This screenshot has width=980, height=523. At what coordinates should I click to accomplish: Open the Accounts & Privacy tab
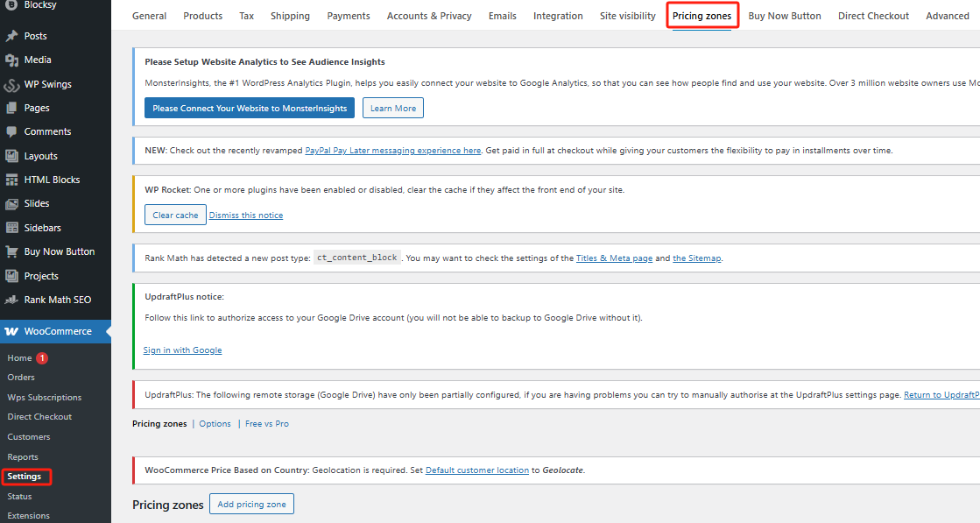(x=429, y=16)
